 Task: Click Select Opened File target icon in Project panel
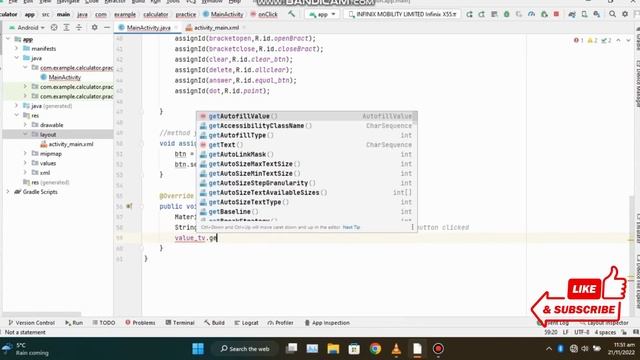tap(54, 28)
